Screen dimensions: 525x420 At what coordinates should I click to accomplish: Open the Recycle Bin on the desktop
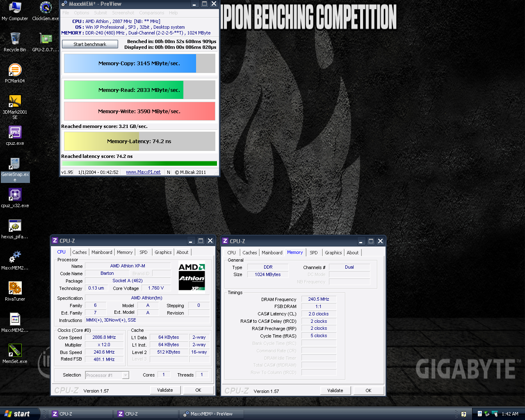point(15,42)
